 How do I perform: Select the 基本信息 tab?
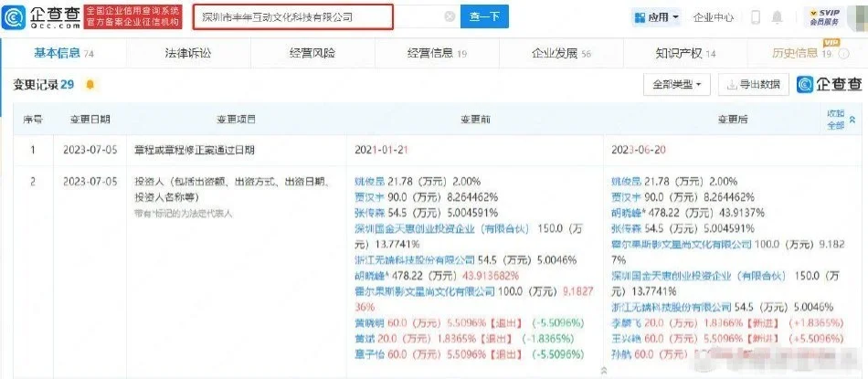coord(64,53)
